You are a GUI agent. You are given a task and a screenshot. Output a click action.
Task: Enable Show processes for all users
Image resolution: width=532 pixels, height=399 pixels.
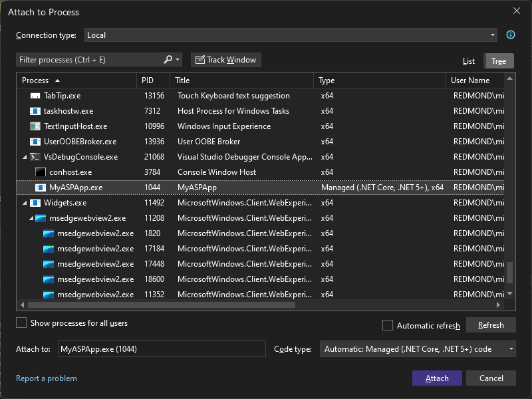pyautogui.click(x=21, y=323)
